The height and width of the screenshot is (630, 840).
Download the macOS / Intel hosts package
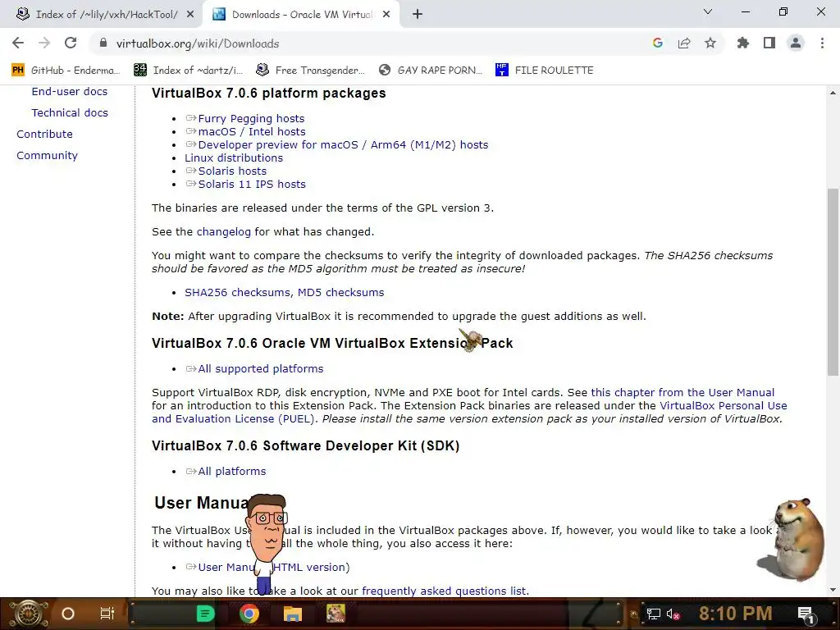click(252, 132)
